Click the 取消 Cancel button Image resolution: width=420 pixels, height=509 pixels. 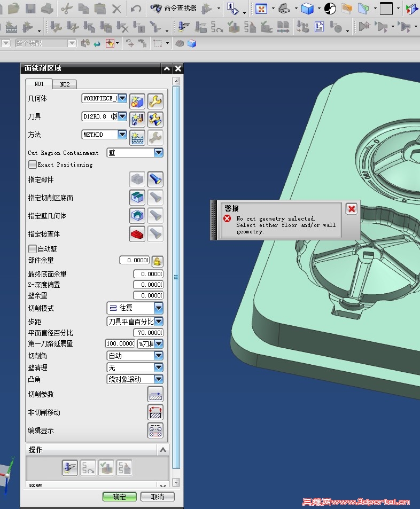[x=158, y=497]
